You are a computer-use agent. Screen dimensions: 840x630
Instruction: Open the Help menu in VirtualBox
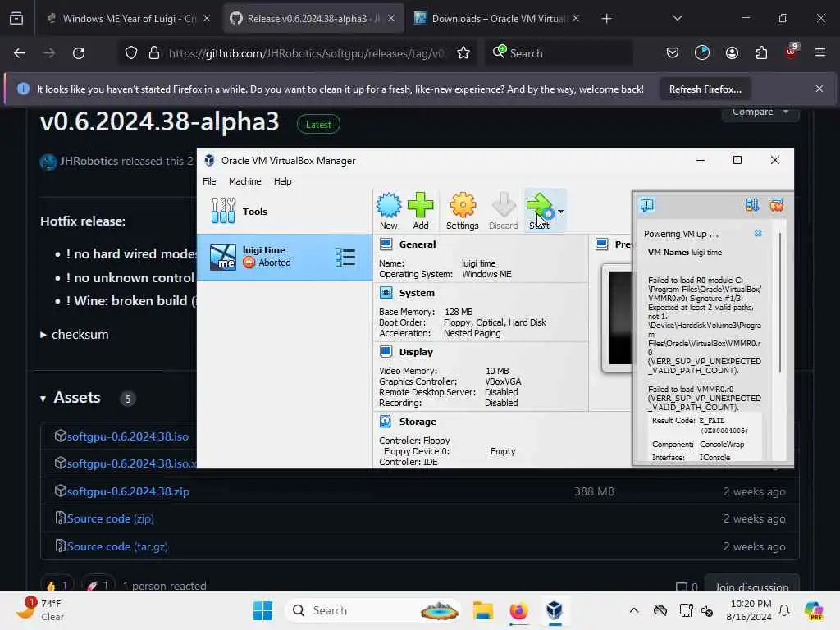(282, 181)
